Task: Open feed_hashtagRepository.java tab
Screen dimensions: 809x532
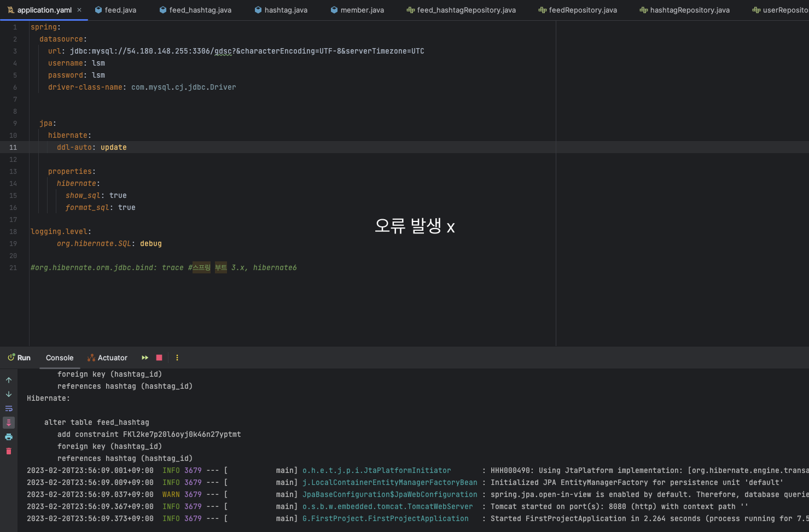Action: tap(461, 10)
